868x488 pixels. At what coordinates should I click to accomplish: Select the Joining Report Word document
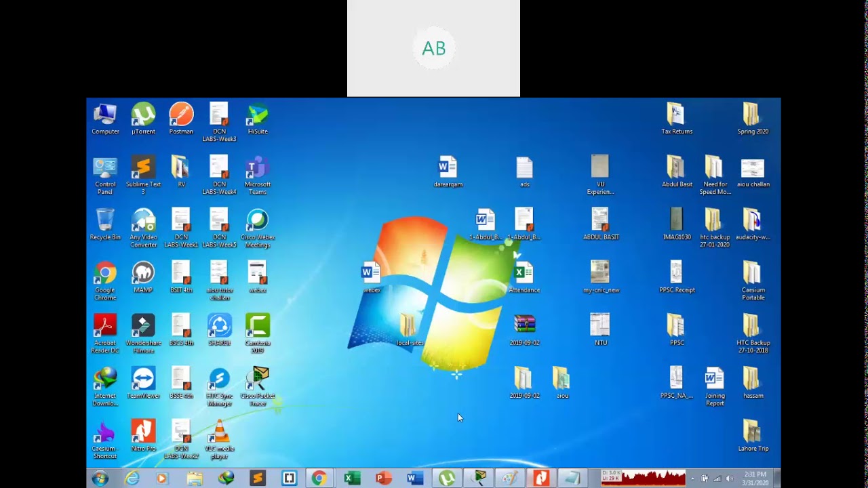tap(715, 387)
